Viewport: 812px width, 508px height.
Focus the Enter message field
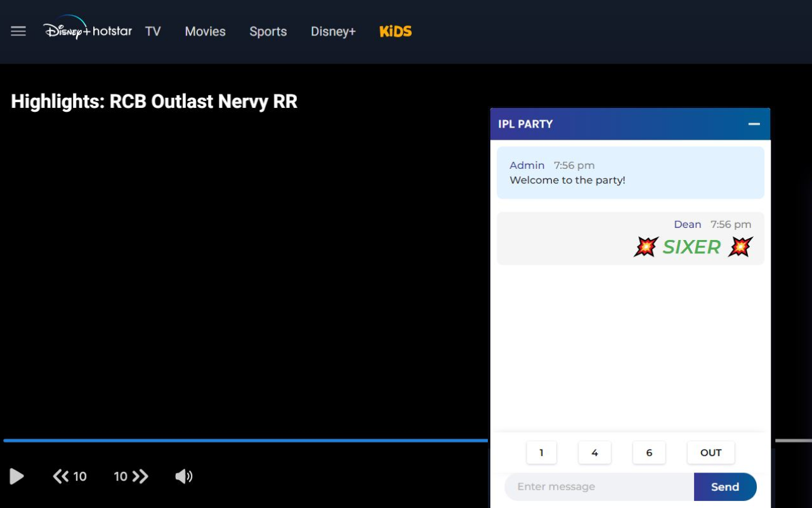coord(599,487)
